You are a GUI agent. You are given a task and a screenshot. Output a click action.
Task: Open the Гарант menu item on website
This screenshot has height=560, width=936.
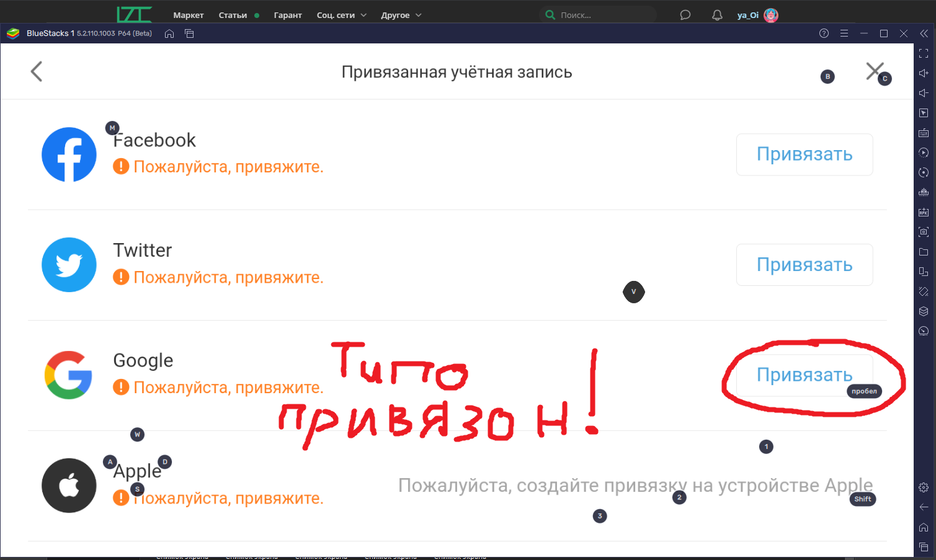[288, 15]
